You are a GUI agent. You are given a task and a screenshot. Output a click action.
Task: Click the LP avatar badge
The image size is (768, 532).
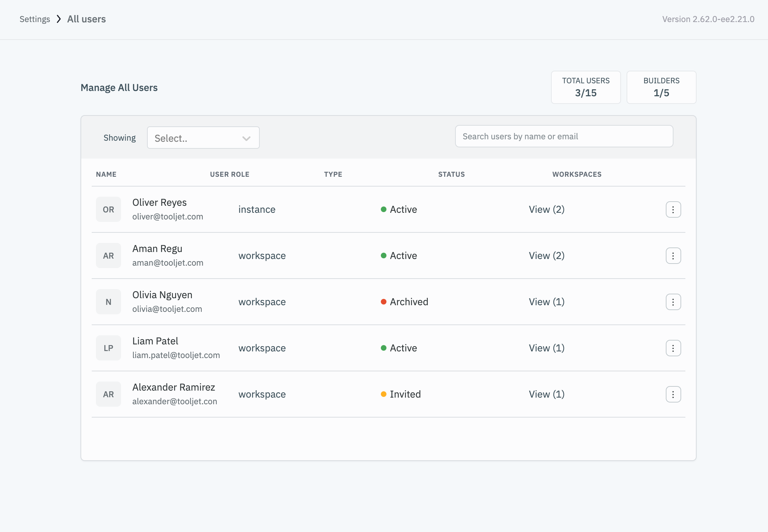click(109, 348)
